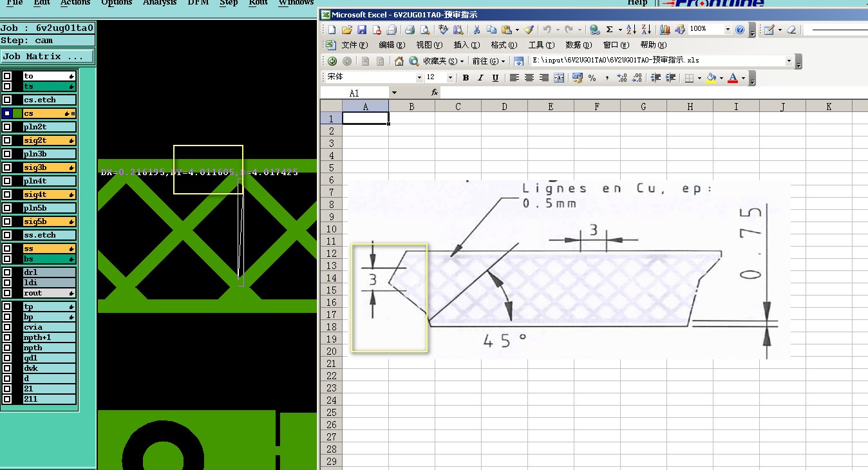Screen dimensions: 868x470
Task: Click the New workbook icon in Excel
Action: [x=332, y=30]
